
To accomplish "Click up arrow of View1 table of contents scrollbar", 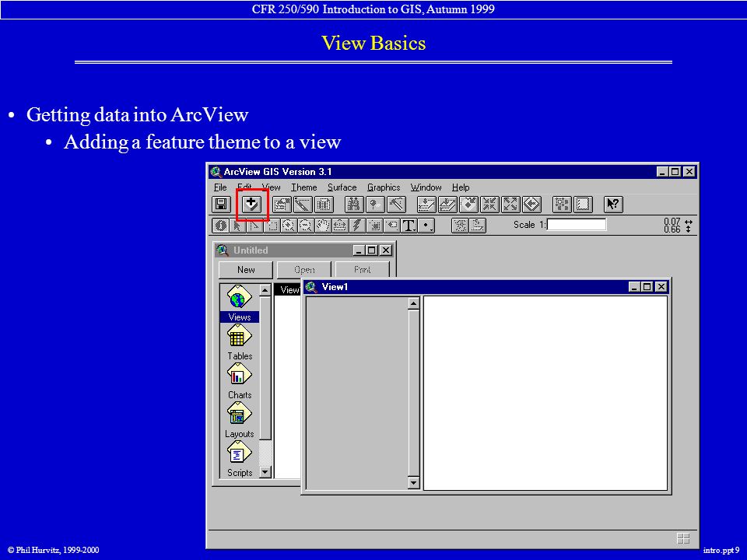I will (413, 303).
